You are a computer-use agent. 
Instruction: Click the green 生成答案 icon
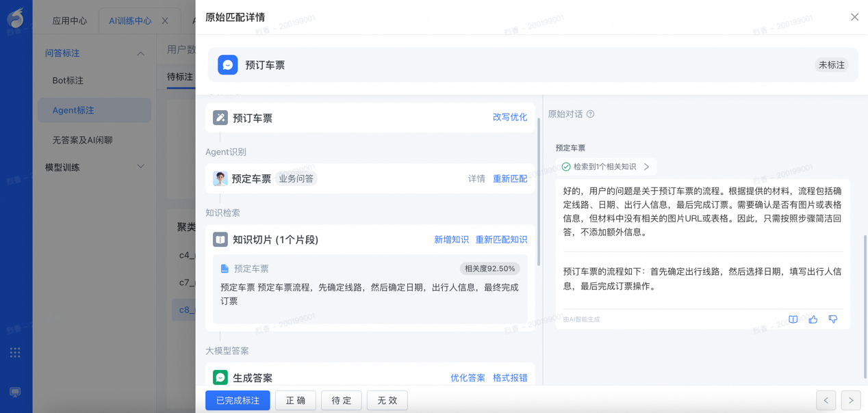tap(220, 377)
